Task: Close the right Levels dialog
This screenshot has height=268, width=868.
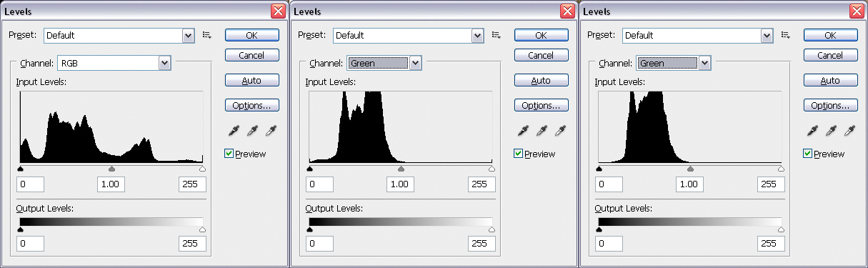Action: pos(857,11)
